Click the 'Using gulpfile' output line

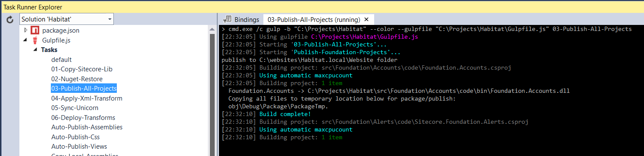(319, 37)
